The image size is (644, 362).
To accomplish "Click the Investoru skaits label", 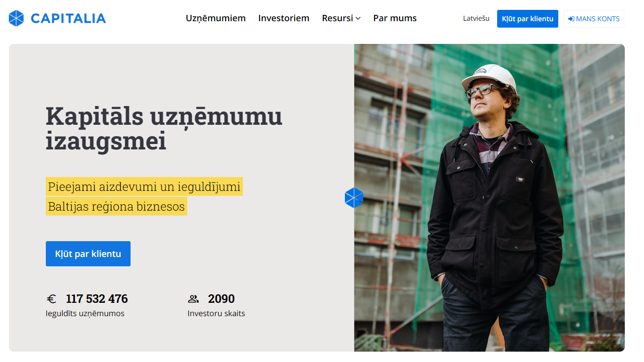I will [216, 313].
